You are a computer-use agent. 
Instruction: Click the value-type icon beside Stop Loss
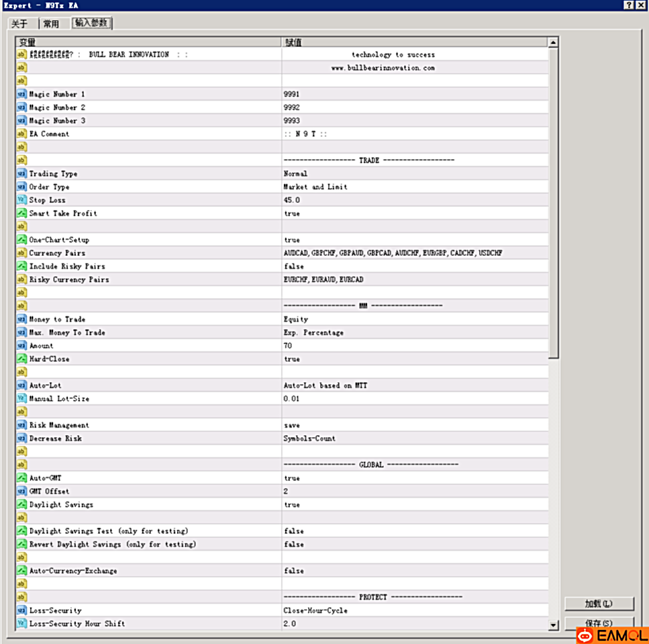pyautogui.click(x=21, y=200)
